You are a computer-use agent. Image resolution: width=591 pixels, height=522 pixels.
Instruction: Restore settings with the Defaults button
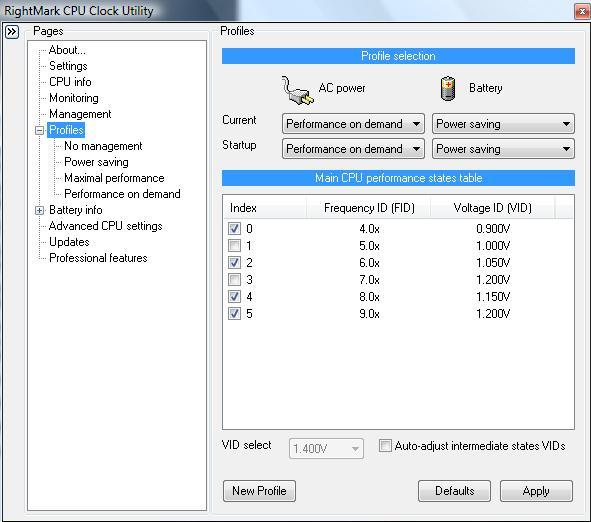click(454, 491)
